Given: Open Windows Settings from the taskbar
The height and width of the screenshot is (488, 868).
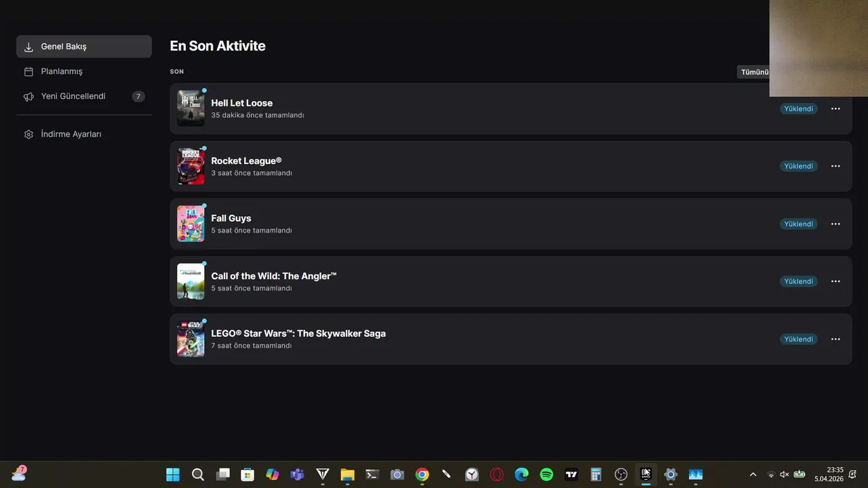Looking at the screenshot, I should point(671,474).
